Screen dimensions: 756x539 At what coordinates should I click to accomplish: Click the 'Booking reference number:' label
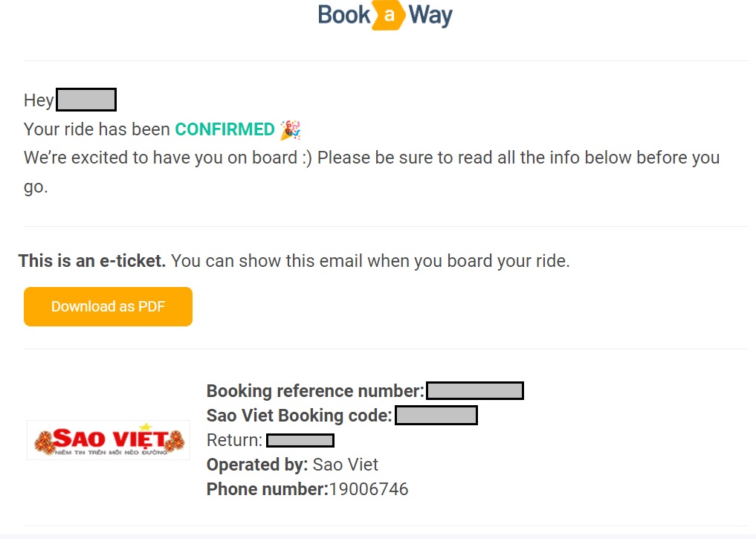click(x=315, y=391)
